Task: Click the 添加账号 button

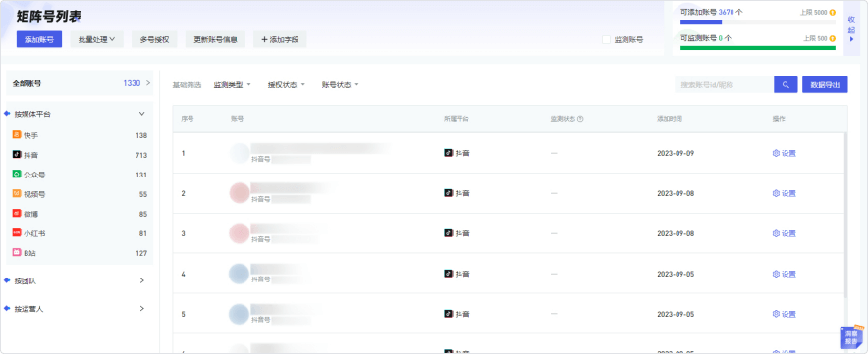Action: click(x=38, y=39)
